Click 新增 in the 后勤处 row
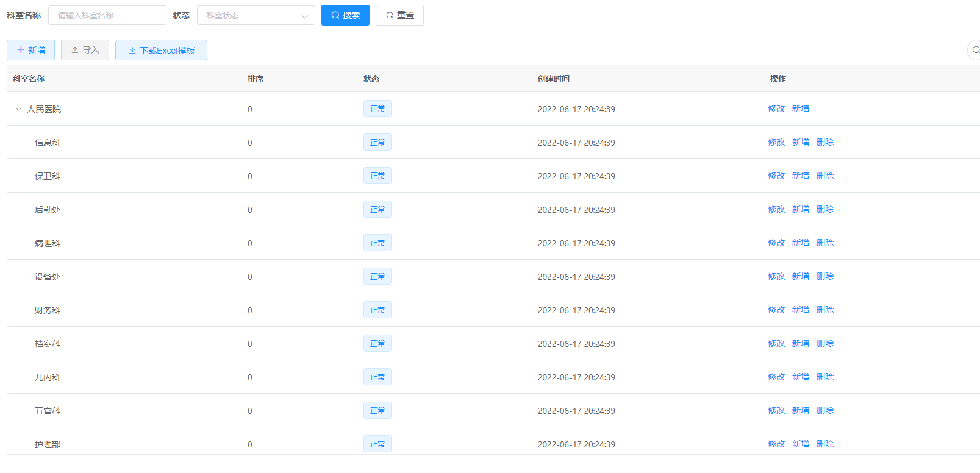Image resolution: width=980 pixels, height=473 pixels. [x=801, y=209]
